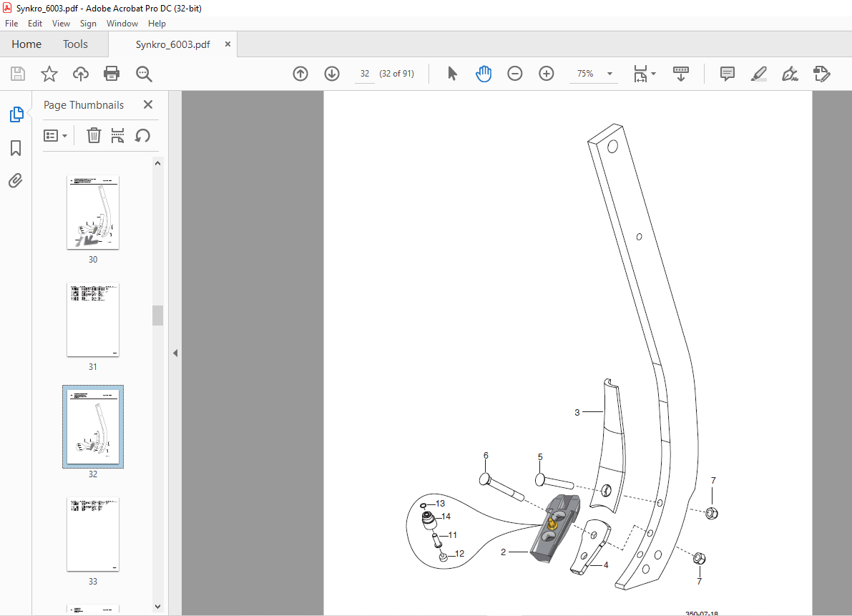Zoom in with plus icon
Viewport: 852px width, 616px height.
point(546,73)
